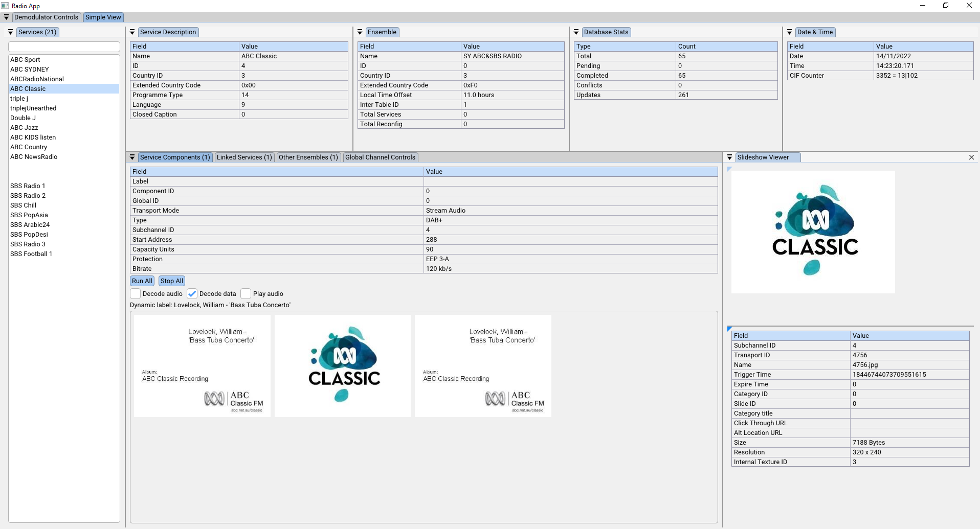Select ABC Classic service
Viewport: 980px width, 529px height.
click(x=64, y=89)
